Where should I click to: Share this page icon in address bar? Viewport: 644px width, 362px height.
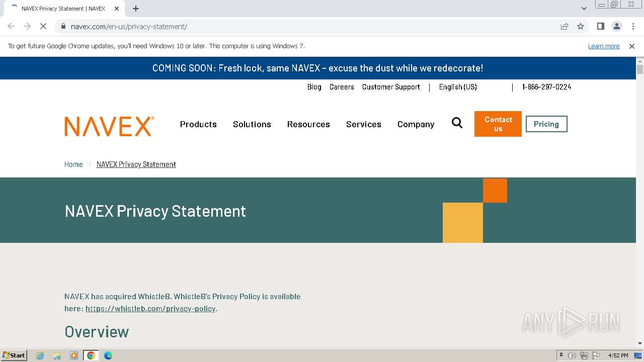(x=565, y=26)
